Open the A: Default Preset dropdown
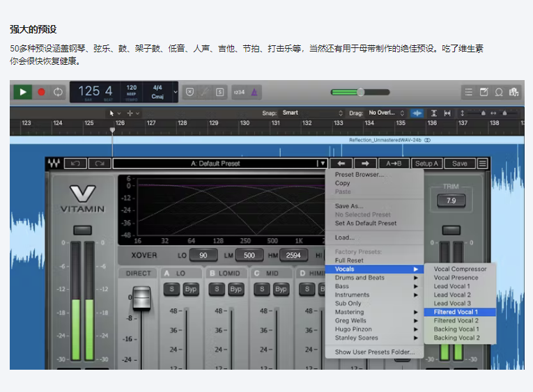Viewport: 533px width, 392px height. (220, 164)
